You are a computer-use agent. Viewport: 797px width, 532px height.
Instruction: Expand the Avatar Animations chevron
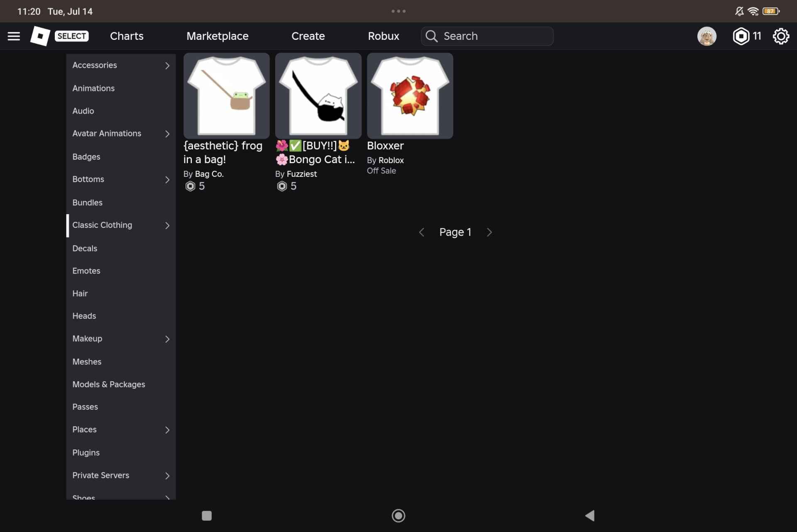[167, 134]
